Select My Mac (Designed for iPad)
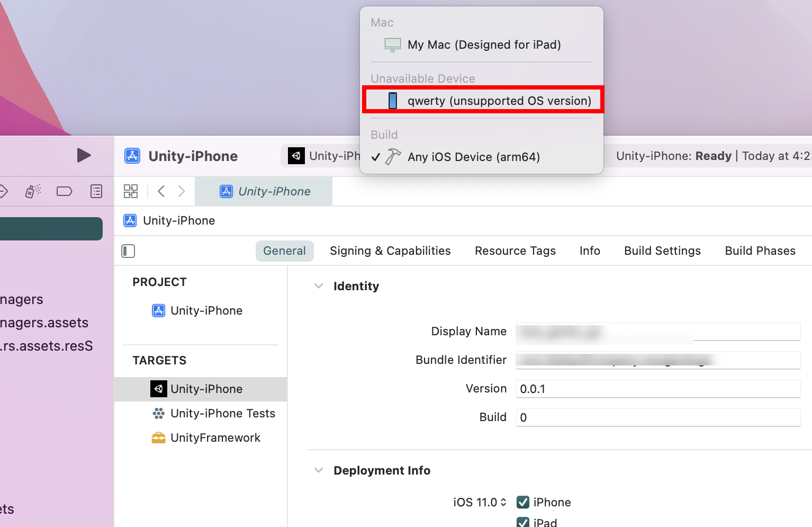This screenshot has height=527, width=812. coord(482,44)
